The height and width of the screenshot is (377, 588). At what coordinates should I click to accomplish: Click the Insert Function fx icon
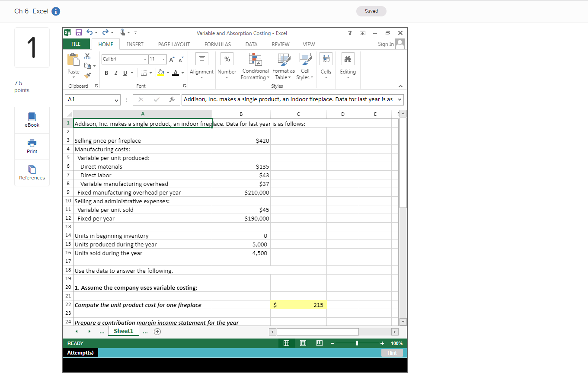pyautogui.click(x=172, y=99)
